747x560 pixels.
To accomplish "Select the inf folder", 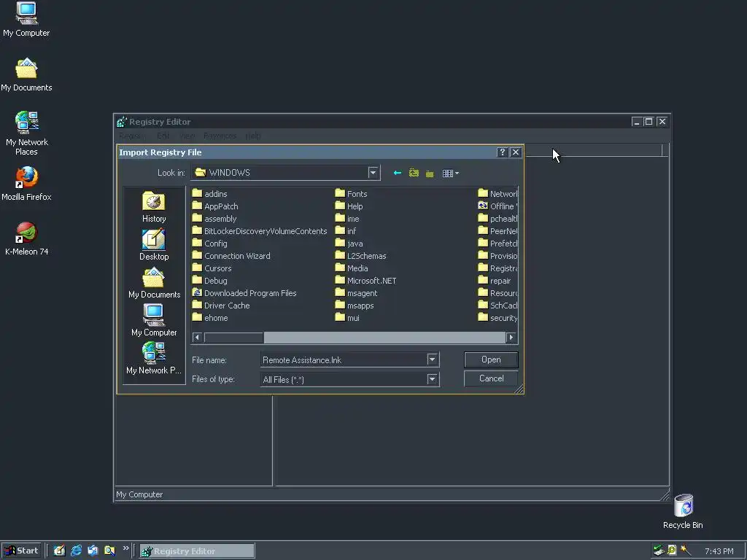I will click(345, 231).
